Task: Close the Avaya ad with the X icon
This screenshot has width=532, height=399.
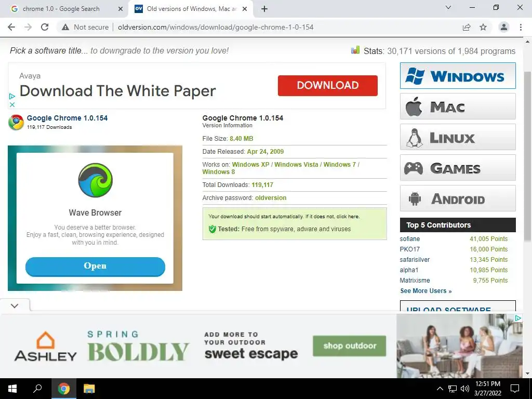Action: coord(12,104)
